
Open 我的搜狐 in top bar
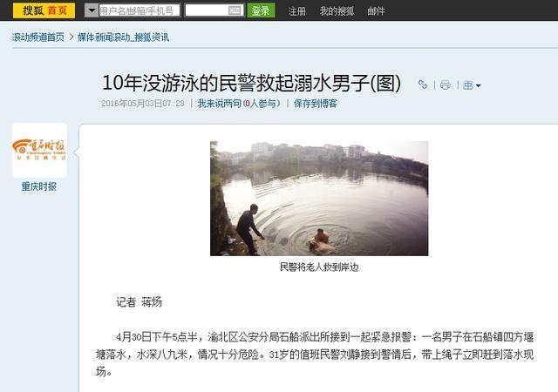pyautogui.click(x=337, y=11)
